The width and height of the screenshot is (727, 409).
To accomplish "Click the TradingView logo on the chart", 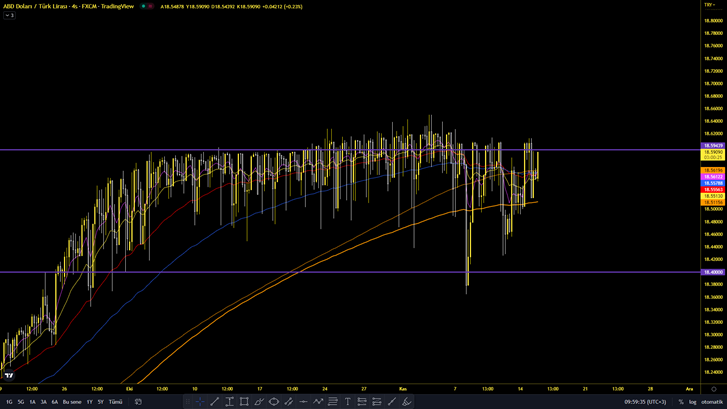I will point(9,376).
